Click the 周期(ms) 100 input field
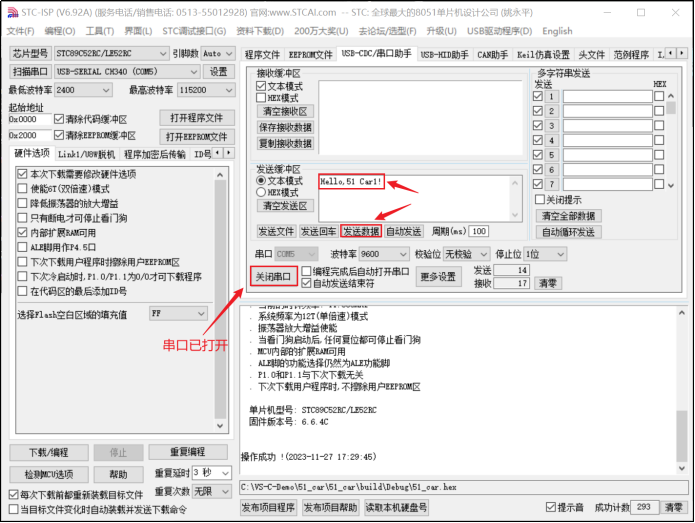 [478, 231]
